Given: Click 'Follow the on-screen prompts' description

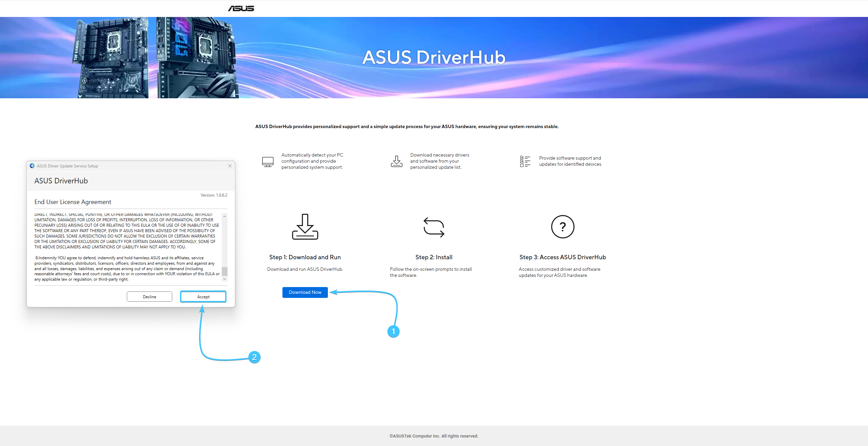Looking at the screenshot, I should [x=431, y=272].
